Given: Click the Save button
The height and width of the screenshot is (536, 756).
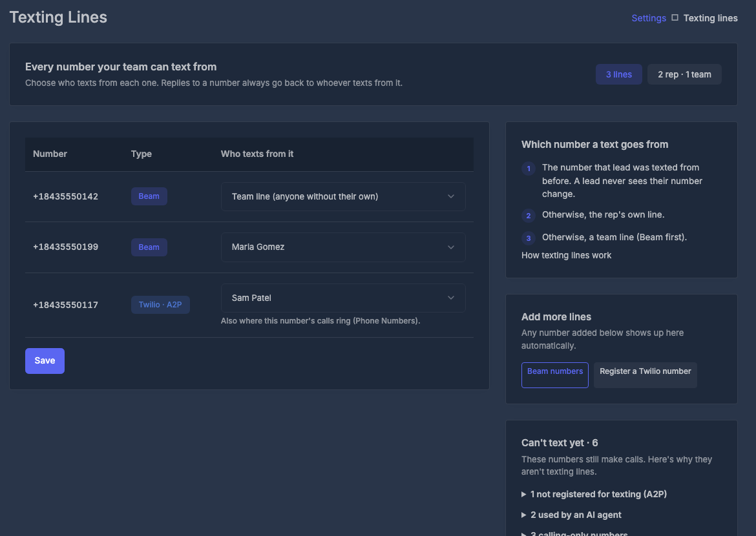Looking at the screenshot, I should click(45, 360).
